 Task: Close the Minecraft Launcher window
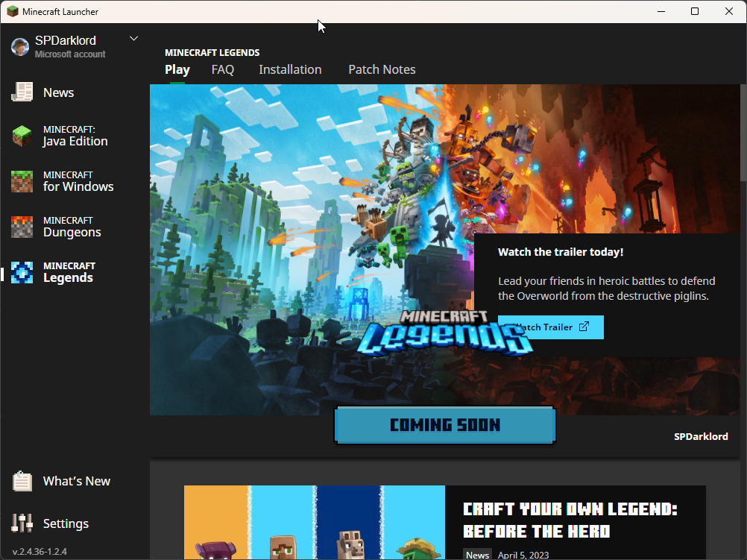tap(729, 11)
